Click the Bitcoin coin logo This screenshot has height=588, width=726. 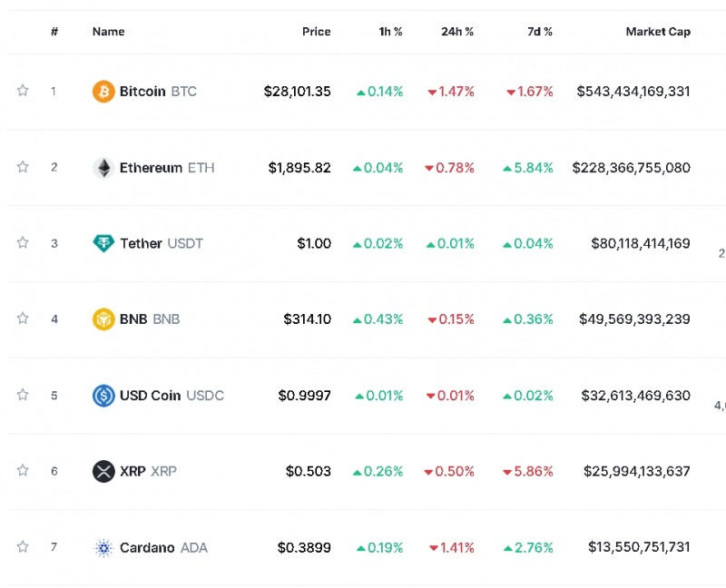[x=103, y=92]
